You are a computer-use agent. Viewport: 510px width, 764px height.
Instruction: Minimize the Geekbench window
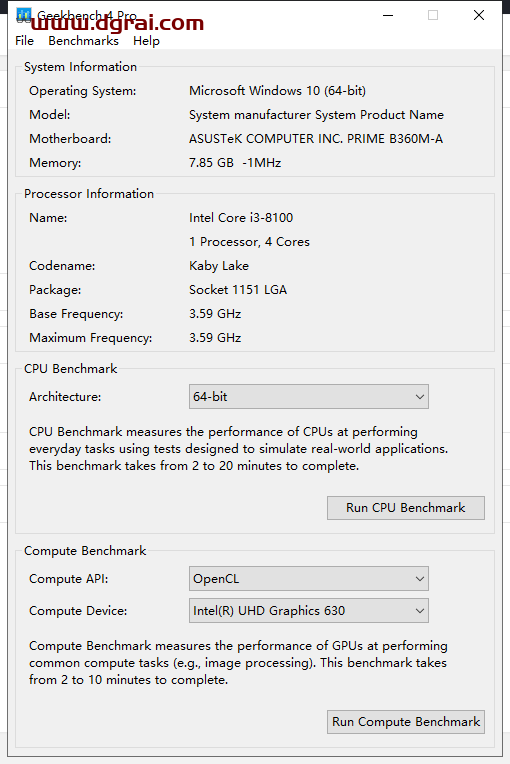388,15
